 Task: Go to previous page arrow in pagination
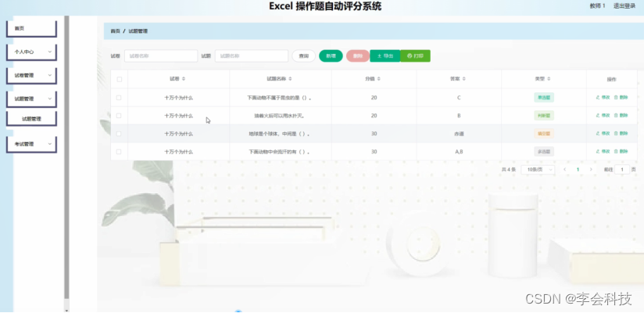[565, 170]
